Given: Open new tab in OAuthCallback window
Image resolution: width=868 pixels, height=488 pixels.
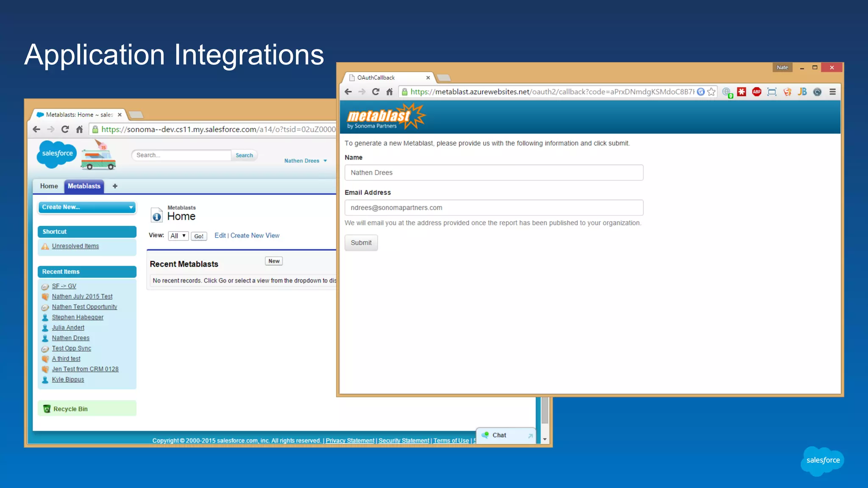Looking at the screenshot, I should [x=443, y=78].
